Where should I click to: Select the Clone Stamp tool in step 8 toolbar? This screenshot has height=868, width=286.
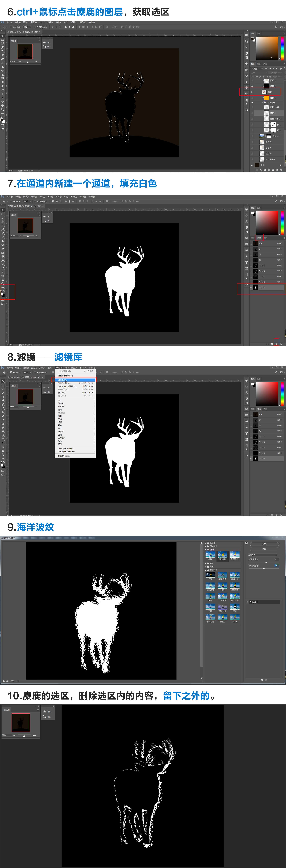click(x=3, y=412)
